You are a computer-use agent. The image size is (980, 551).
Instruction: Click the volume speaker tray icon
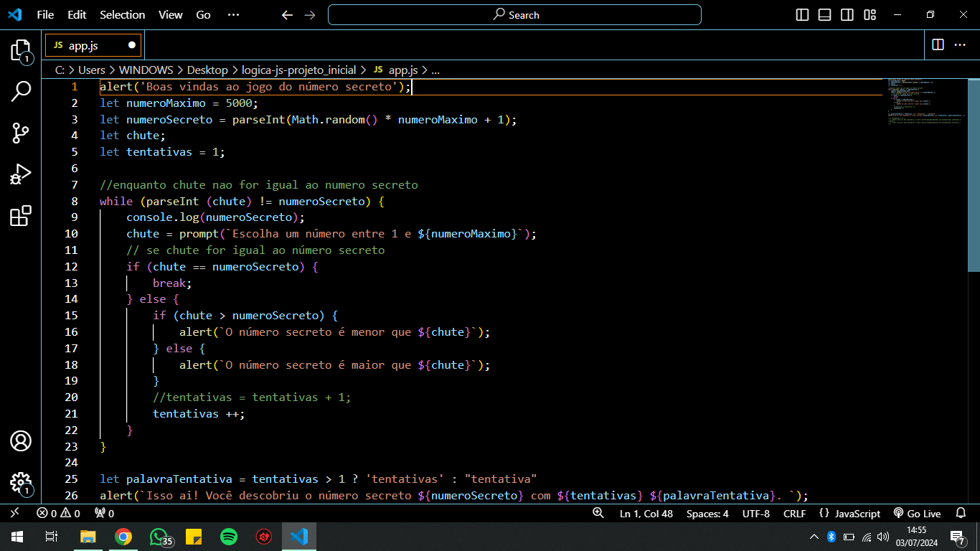coord(883,537)
